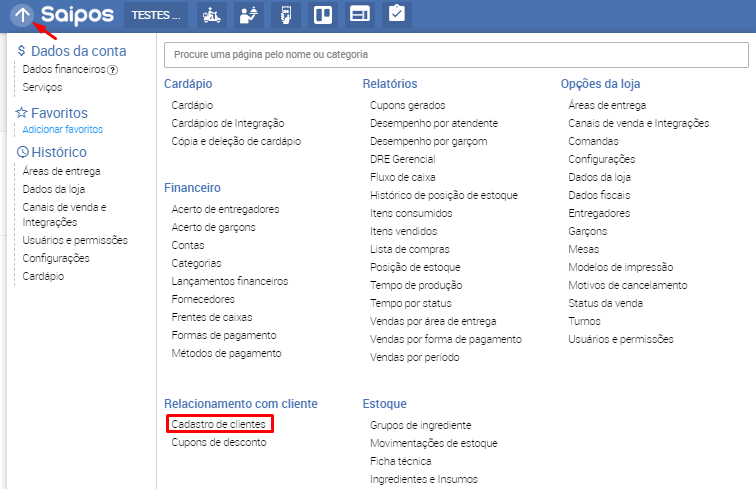756x489 pixels.
Task: Open the delivery motorcycle icon in top bar
Action: click(x=211, y=15)
